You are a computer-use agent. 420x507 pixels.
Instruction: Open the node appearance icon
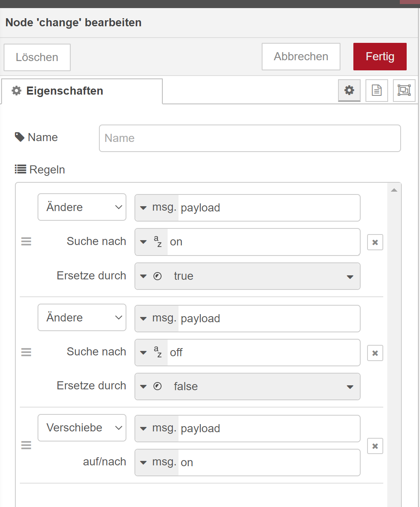click(x=404, y=90)
